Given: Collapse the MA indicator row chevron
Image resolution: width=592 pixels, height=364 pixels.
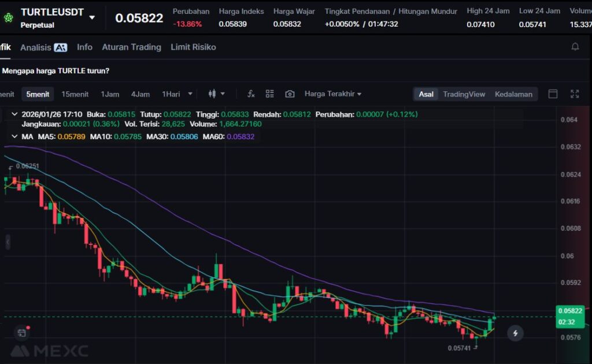Looking at the screenshot, I should tap(14, 136).
